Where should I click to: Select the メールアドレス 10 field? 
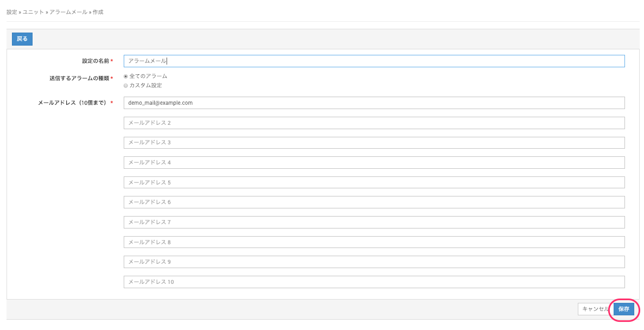374,282
